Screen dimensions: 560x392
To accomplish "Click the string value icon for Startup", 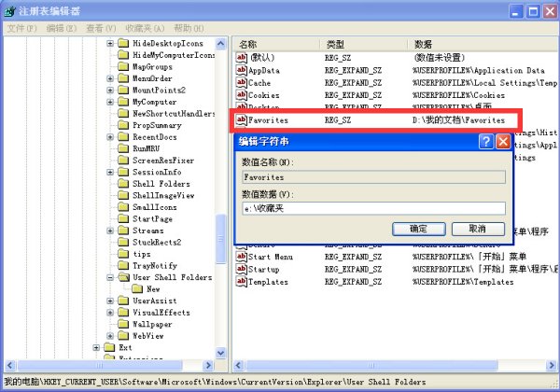I will tap(242, 269).
